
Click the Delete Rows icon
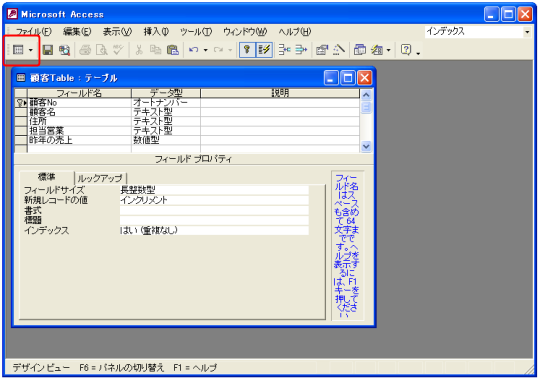click(x=301, y=50)
